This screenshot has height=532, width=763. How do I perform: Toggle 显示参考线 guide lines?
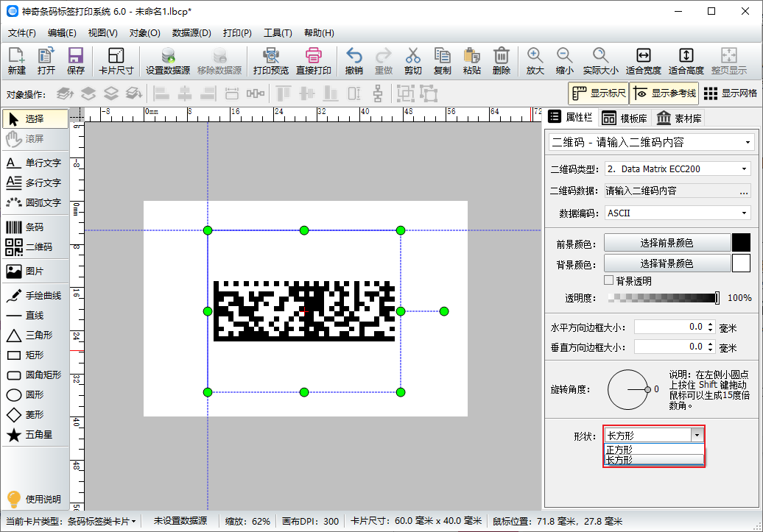664,93
